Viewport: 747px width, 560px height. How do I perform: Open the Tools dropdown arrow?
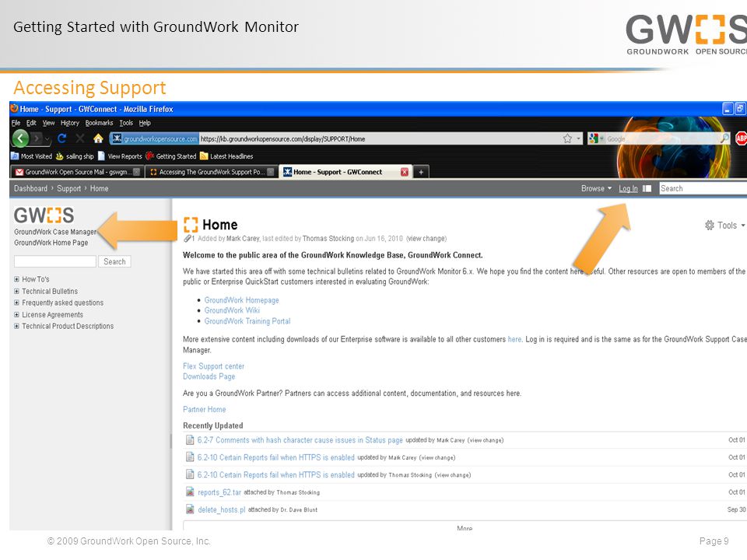[742, 226]
